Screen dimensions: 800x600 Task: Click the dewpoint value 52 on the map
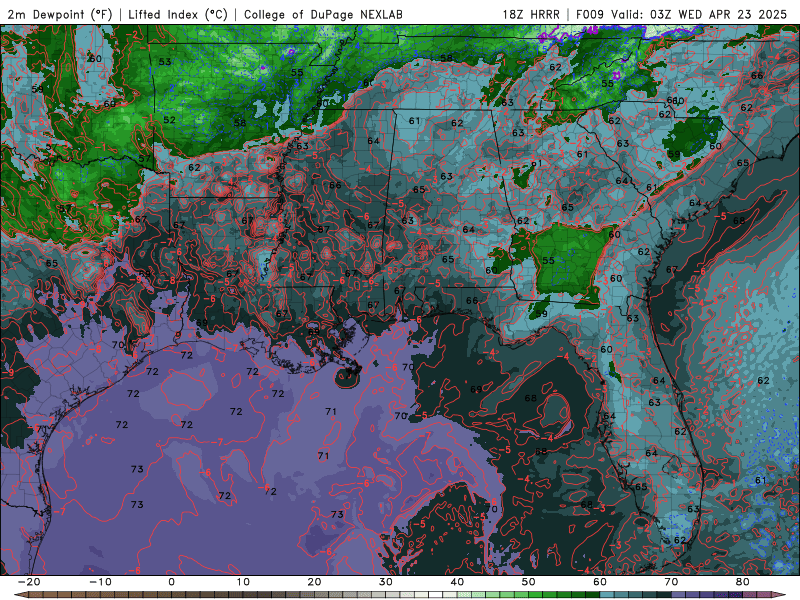point(169,120)
